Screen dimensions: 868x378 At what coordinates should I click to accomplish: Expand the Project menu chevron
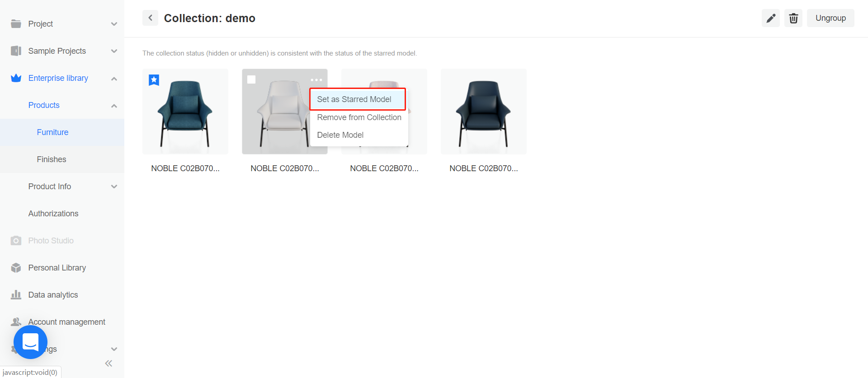(114, 24)
